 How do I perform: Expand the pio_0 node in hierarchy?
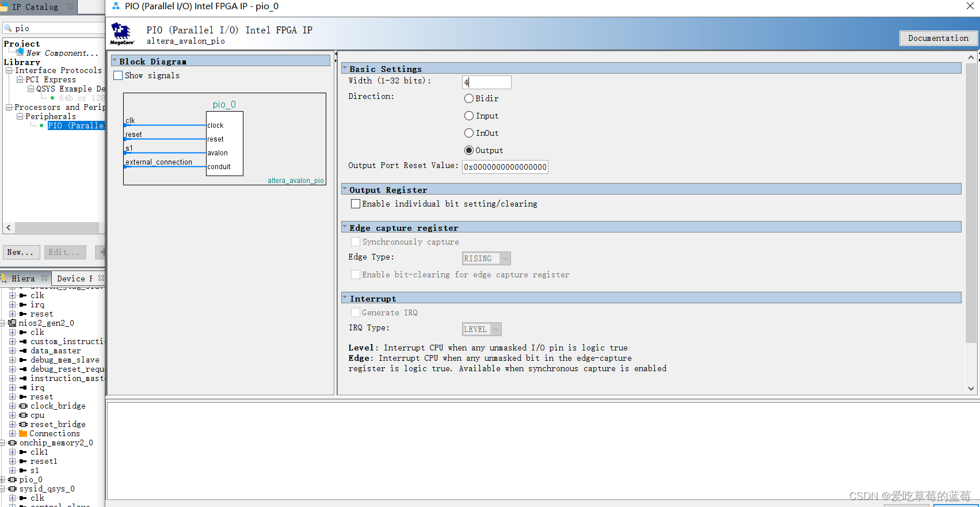point(3,479)
